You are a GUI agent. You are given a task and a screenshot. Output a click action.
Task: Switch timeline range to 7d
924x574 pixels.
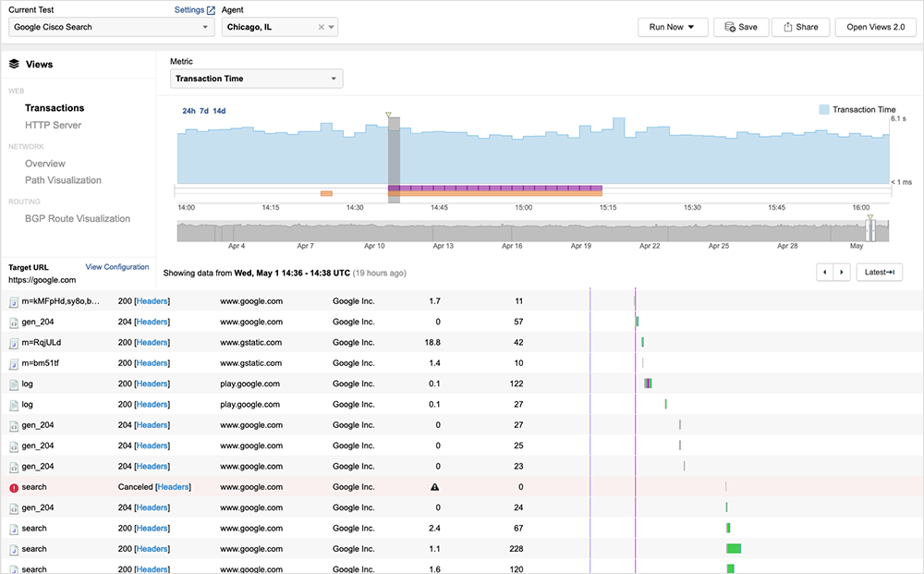click(204, 111)
